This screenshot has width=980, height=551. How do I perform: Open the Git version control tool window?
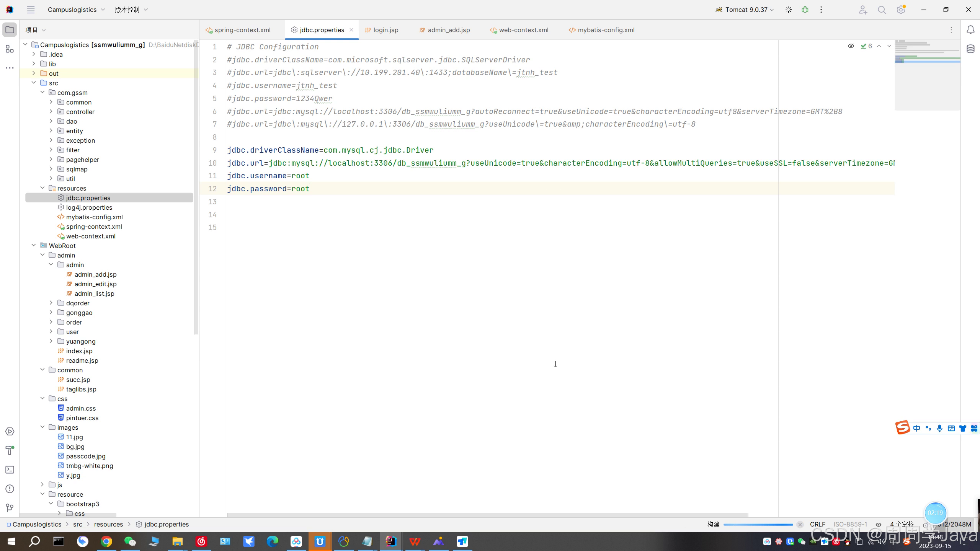pyautogui.click(x=10, y=508)
